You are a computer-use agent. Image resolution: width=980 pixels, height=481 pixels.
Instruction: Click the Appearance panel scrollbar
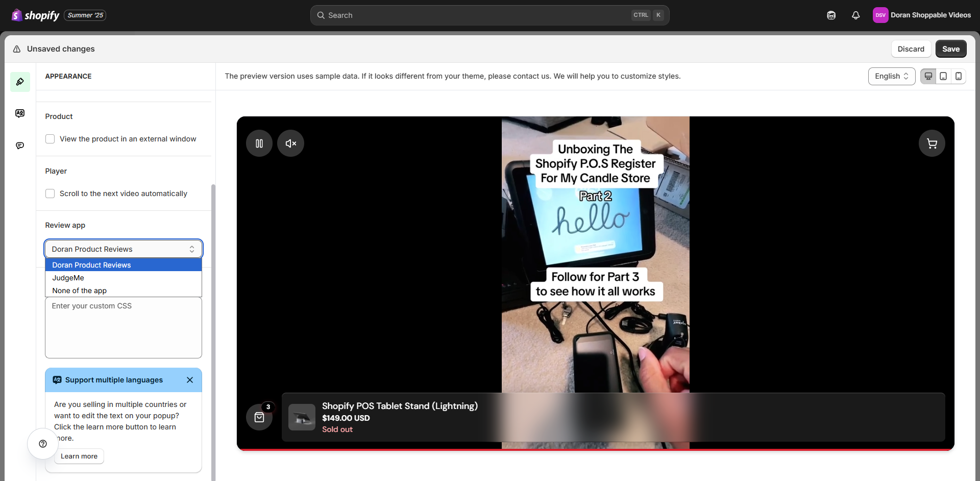213,332
